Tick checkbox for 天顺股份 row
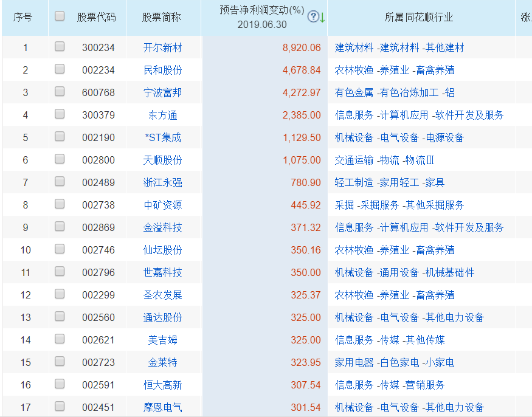Screen dimensions: 532x417 pyautogui.click(x=60, y=159)
